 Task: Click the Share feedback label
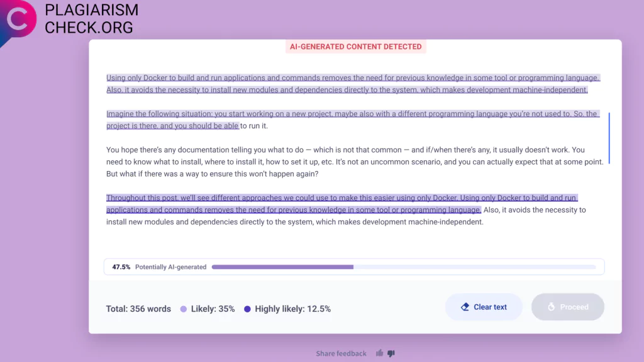tap(341, 353)
